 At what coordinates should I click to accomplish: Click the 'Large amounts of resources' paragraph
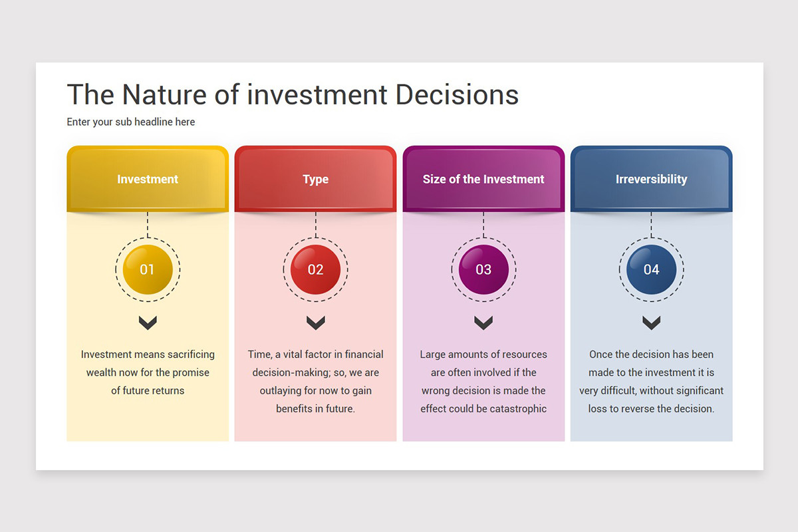tap(483, 381)
